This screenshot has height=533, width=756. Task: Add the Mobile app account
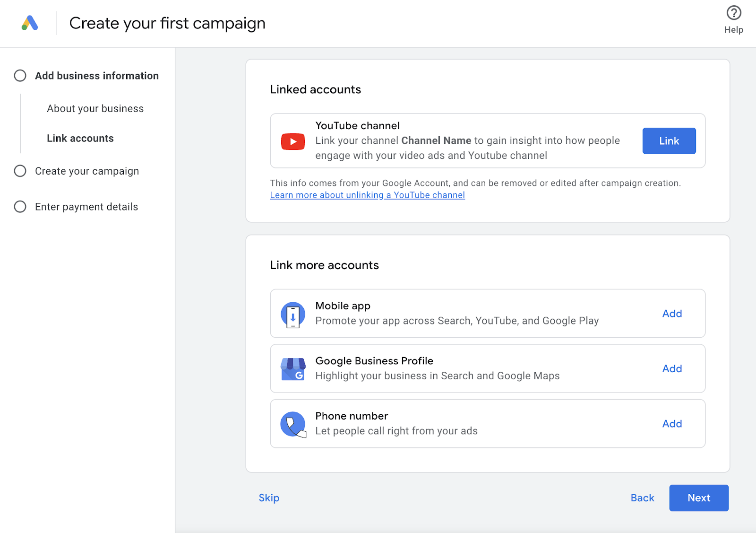(672, 314)
